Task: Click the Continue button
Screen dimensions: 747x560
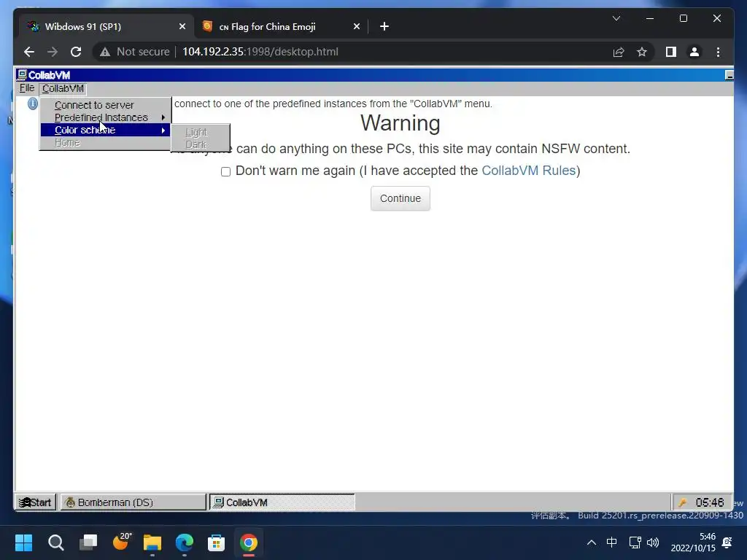Action: [x=400, y=198]
